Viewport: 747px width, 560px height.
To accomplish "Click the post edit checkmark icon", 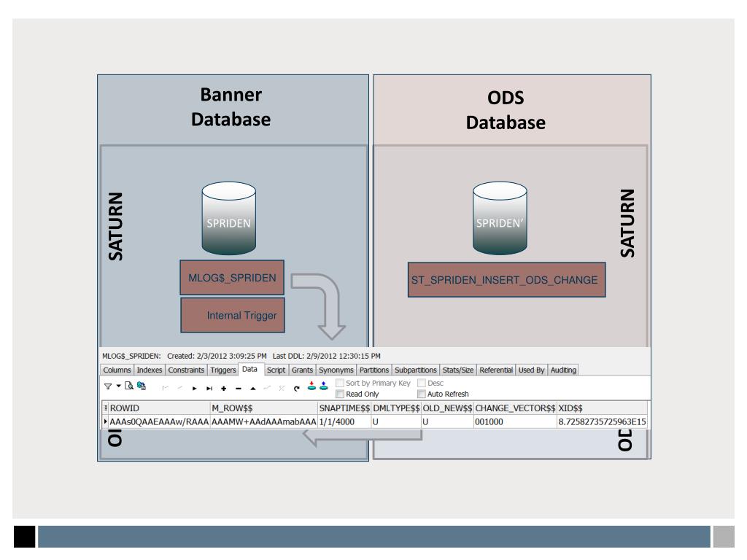I will [x=267, y=388].
